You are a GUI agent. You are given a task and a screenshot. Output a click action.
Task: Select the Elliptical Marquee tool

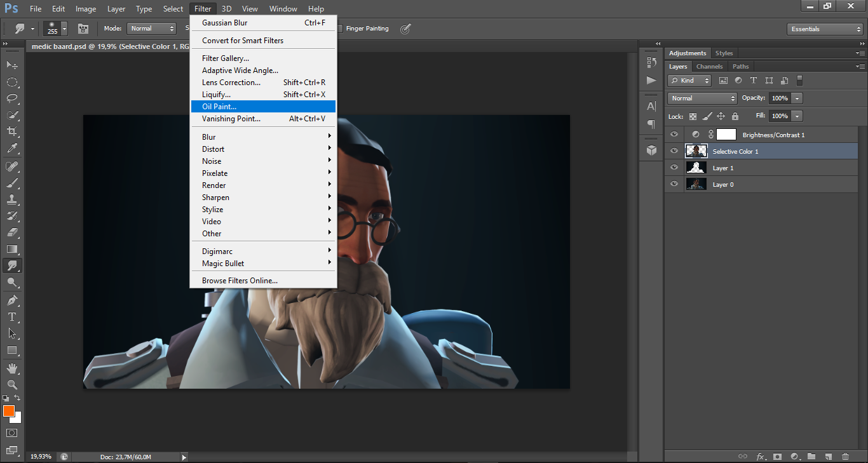(x=12, y=82)
